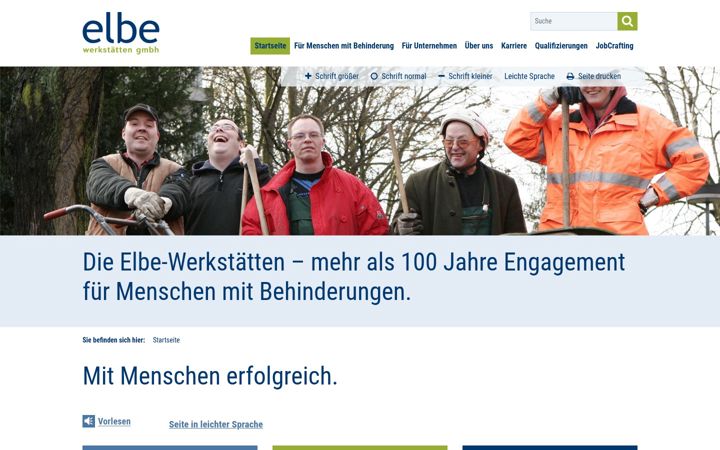720x450 pixels.
Task: Click Schrift normal link
Action: click(x=404, y=76)
